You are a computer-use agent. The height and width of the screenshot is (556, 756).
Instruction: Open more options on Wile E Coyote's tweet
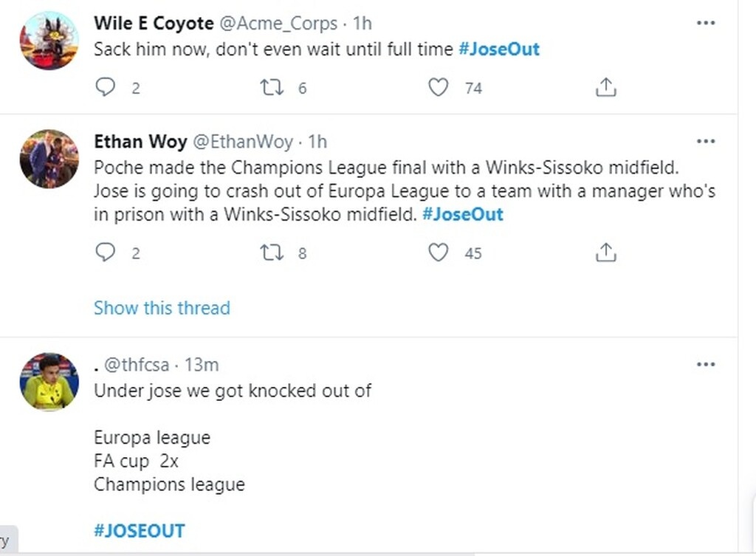(x=706, y=23)
